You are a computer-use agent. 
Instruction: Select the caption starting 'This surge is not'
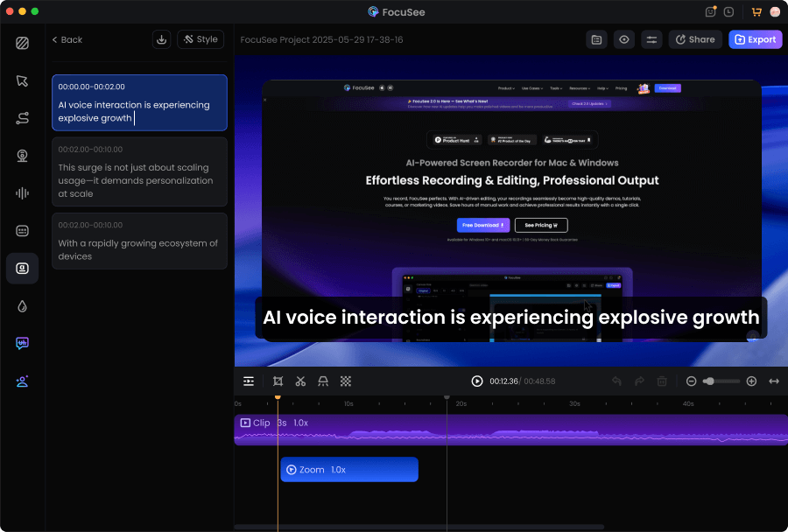pos(139,171)
